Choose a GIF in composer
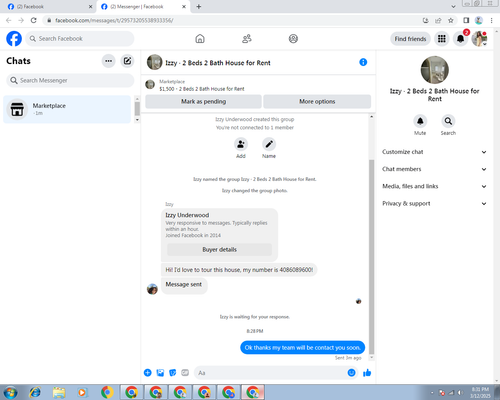Screen dimensions: 500x400 pos(185,373)
